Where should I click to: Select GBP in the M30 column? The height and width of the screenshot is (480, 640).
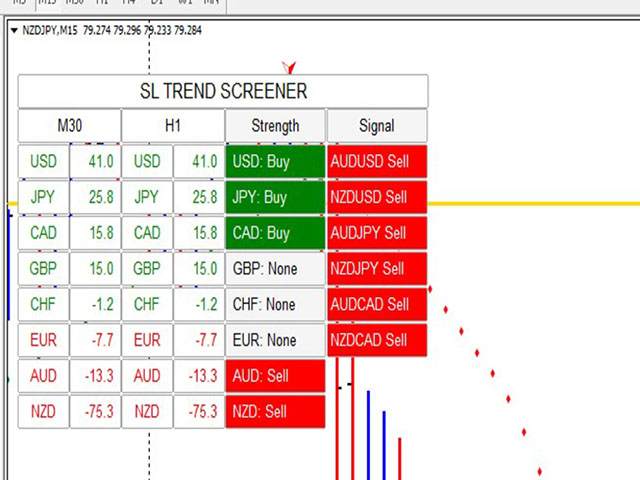(x=43, y=269)
